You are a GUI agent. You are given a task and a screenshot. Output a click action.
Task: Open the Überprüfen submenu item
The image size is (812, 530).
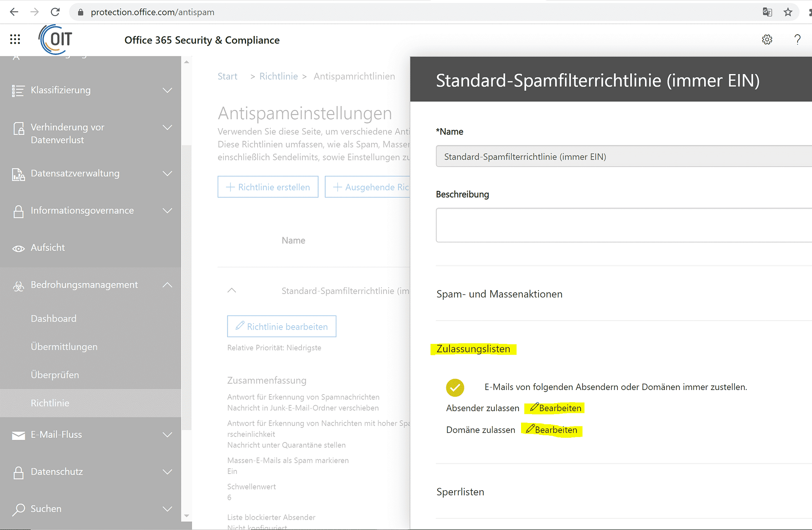(55, 375)
